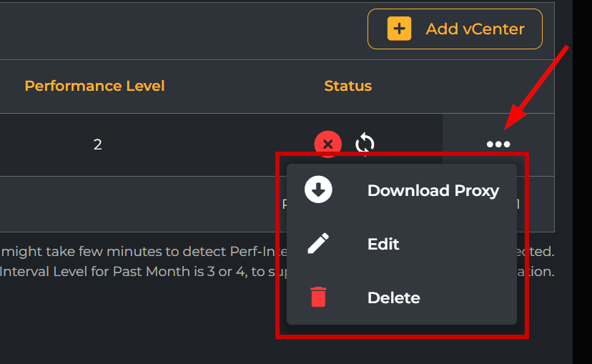592x364 pixels.
Task: Select Download Proxy text from menu
Action: 433,190
